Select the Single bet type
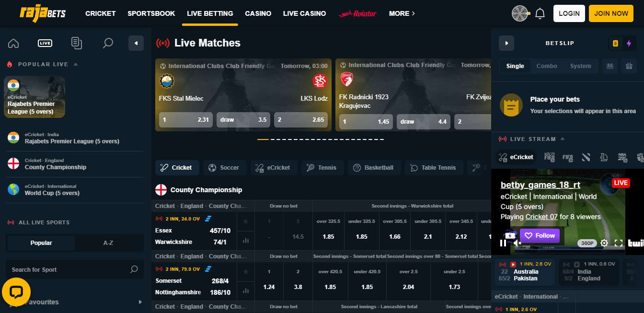Viewport: 644px width, 313px height. 515,66
